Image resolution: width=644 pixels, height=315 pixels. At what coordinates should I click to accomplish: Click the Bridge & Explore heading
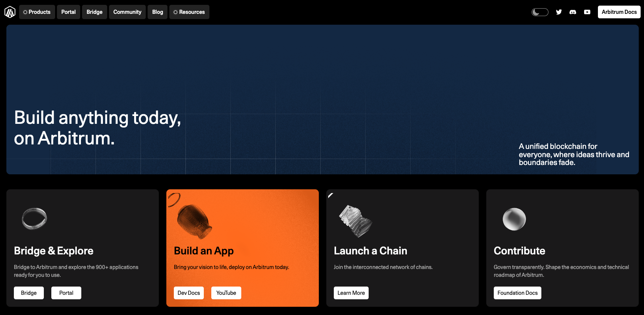pos(54,251)
